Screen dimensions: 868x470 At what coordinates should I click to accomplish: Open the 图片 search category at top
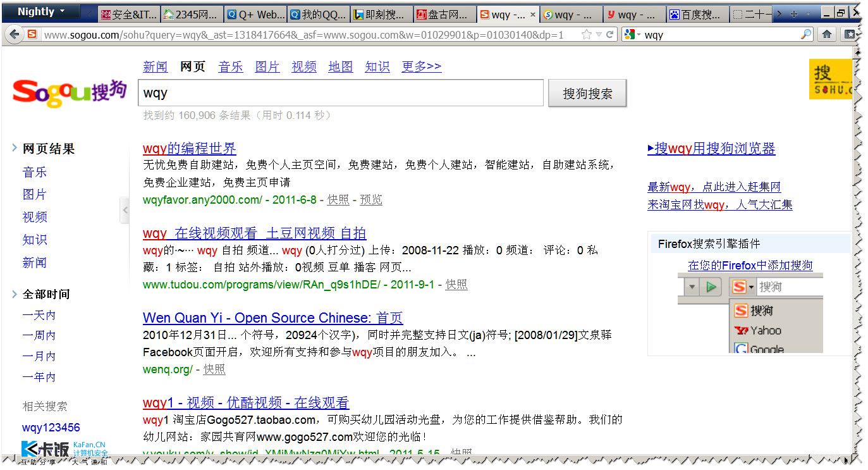[x=267, y=66]
